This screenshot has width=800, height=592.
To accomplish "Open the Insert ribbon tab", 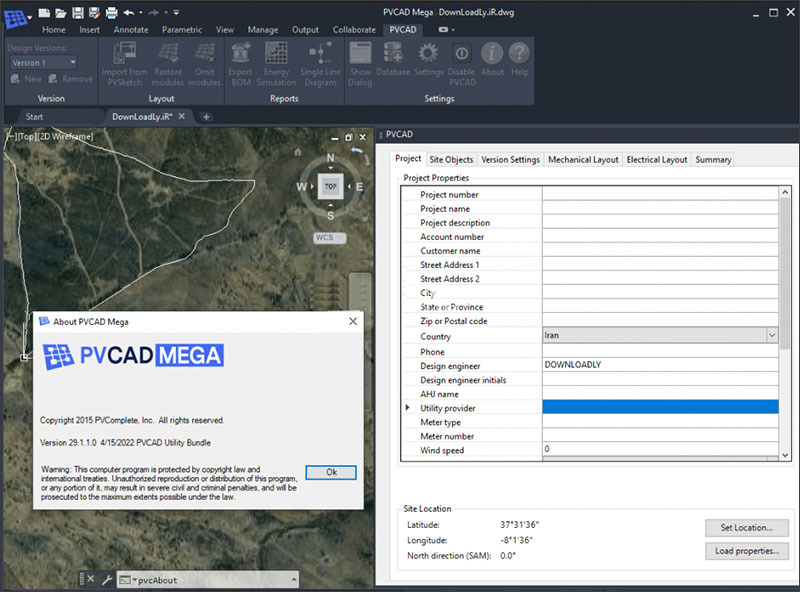I will click(x=89, y=30).
